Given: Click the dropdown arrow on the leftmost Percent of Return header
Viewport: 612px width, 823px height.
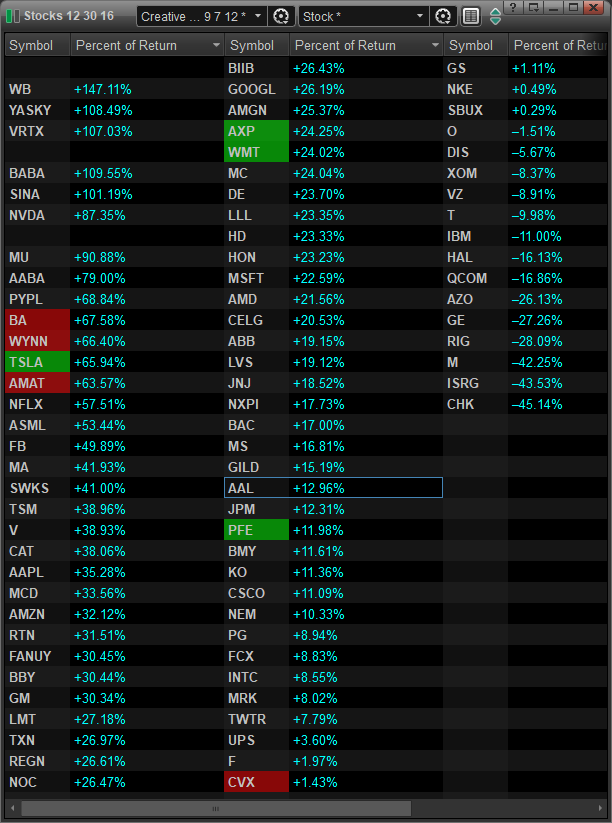Looking at the screenshot, I should 217,46.
